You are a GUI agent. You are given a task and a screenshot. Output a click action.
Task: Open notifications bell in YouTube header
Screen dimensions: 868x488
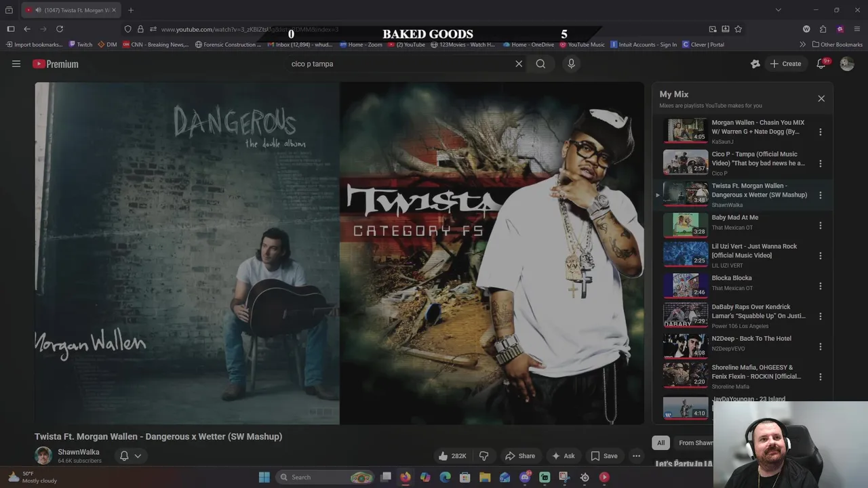(x=821, y=64)
